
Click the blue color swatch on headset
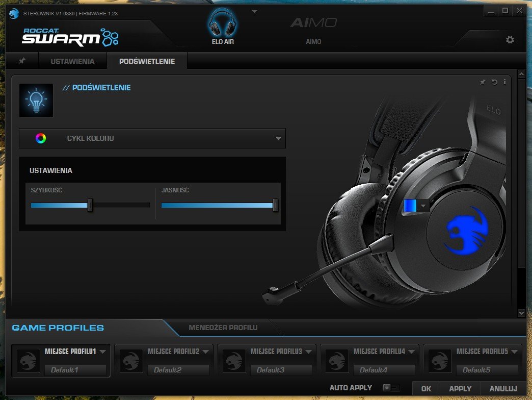pyautogui.click(x=410, y=206)
